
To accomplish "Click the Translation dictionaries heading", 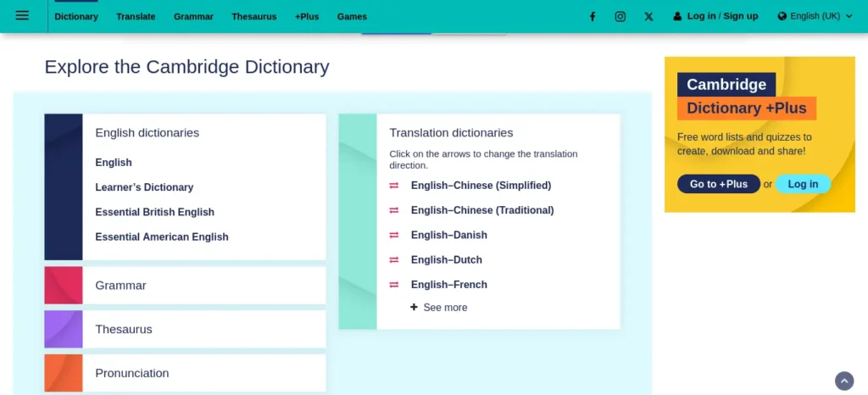I will point(451,133).
